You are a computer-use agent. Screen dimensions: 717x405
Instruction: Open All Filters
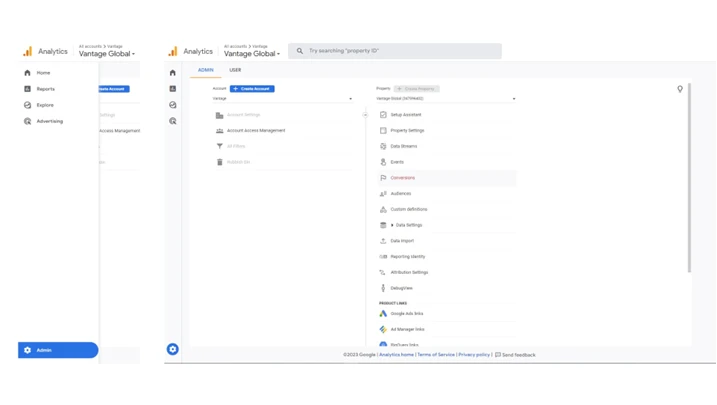236,146
